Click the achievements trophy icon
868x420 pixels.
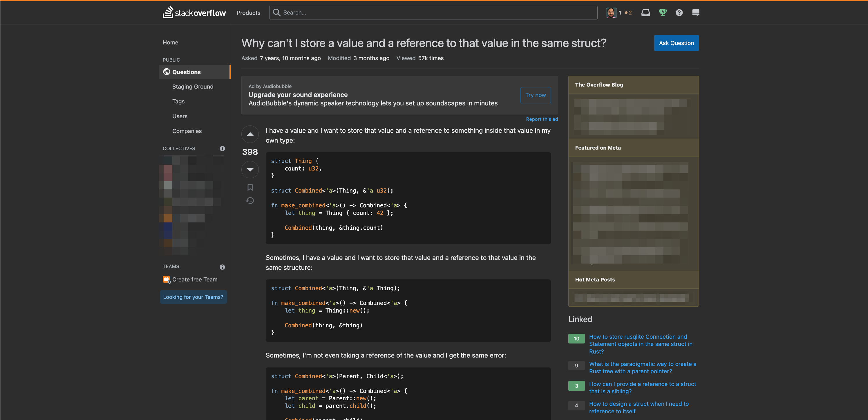click(x=663, y=12)
